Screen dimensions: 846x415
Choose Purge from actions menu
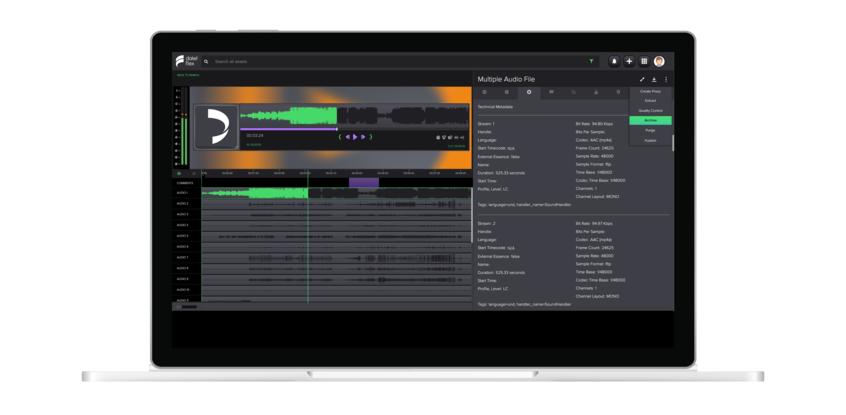coord(650,130)
